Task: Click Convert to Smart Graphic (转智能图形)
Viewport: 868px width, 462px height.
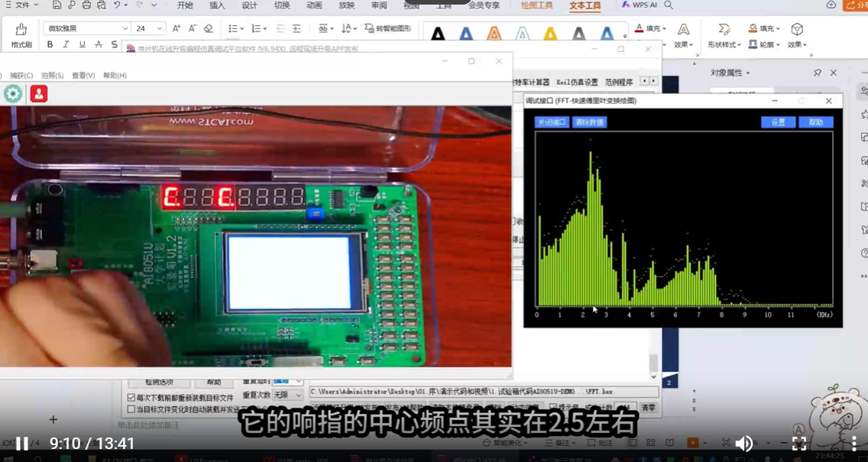Action: tap(387, 28)
